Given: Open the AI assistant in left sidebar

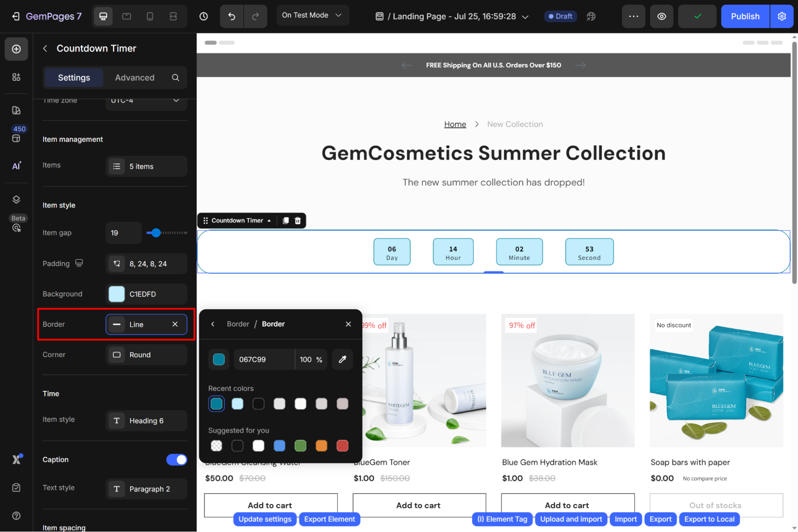Looking at the screenshot, I should pyautogui.click(x=16, y=166).
